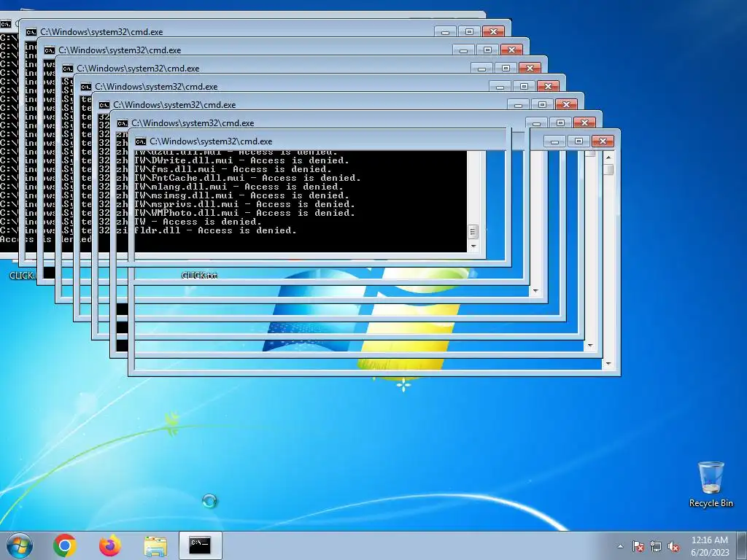Close the second cmd window from the front
The width and height of the screenshot is (747, 560).
pyautogui.click(x=584, y=122)
